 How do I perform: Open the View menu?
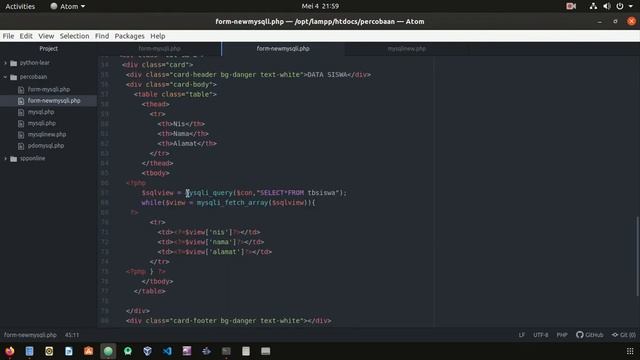46,36
